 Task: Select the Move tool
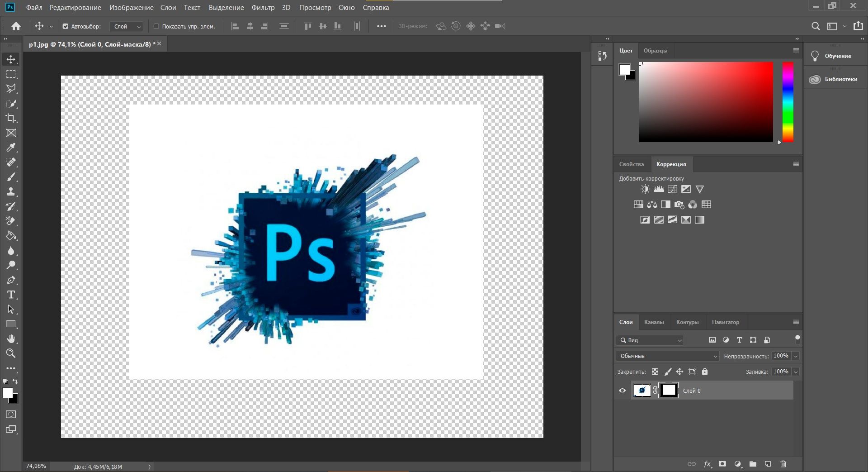tap(11, 59)
